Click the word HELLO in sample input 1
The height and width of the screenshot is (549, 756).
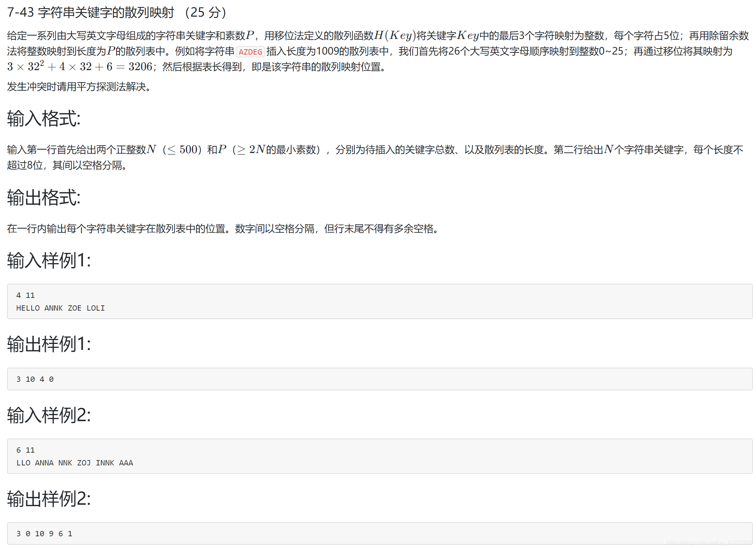pyautogui.click(x=28, y=308)
